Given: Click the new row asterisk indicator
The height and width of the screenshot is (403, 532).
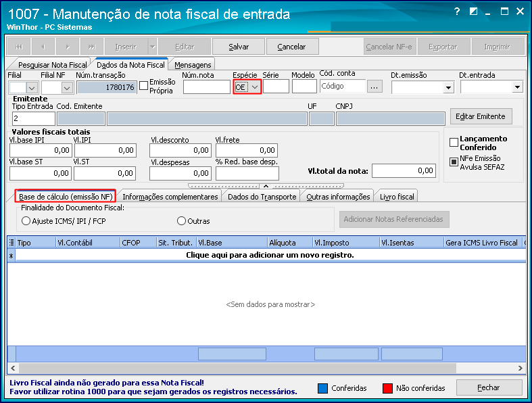Looking at the screenshot, I should [11, 256].
